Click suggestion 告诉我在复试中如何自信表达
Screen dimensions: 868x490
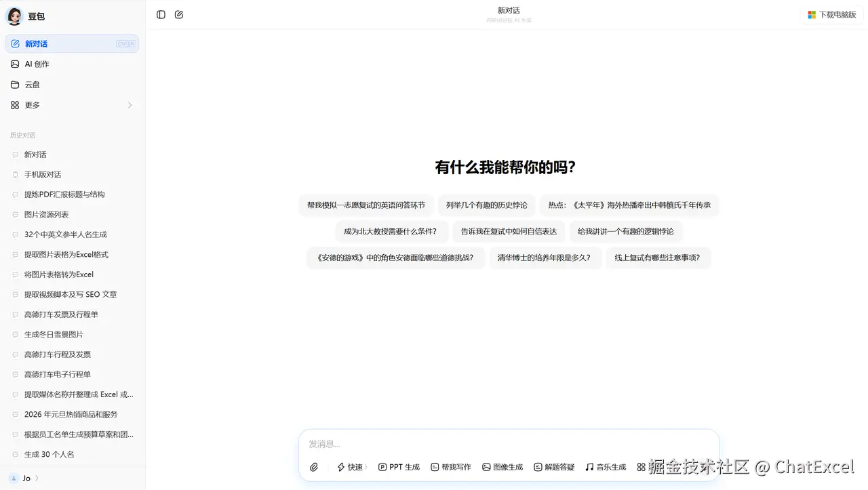coord(509,231)
